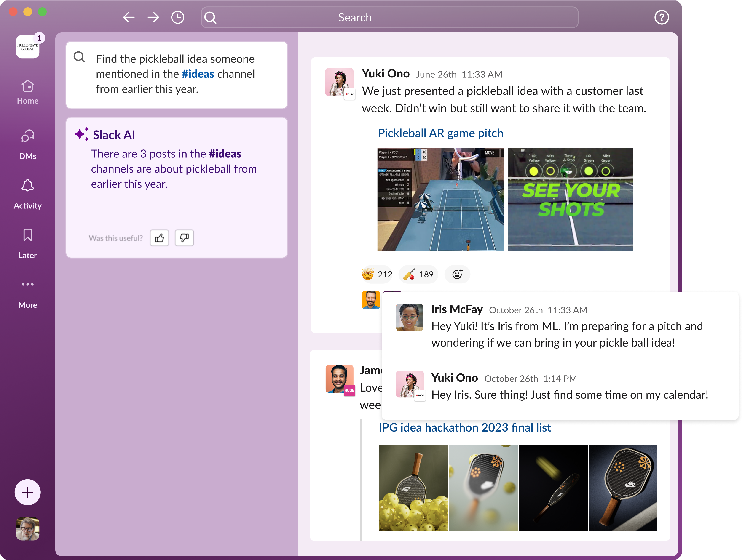Click the plus create button
This screenshot has width=745, height=560.
(x=28, y=492)
